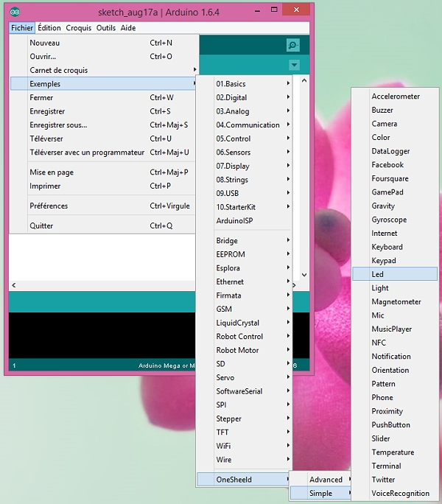Click the Arduino logo in title bar

[15, 13]
